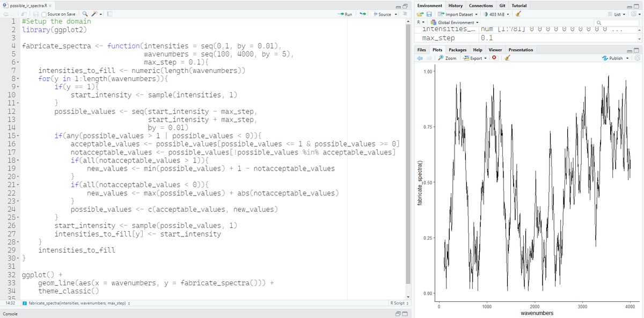Maximize the Plots pane
This screenshot has width=644, height=318.
[636, 51]
